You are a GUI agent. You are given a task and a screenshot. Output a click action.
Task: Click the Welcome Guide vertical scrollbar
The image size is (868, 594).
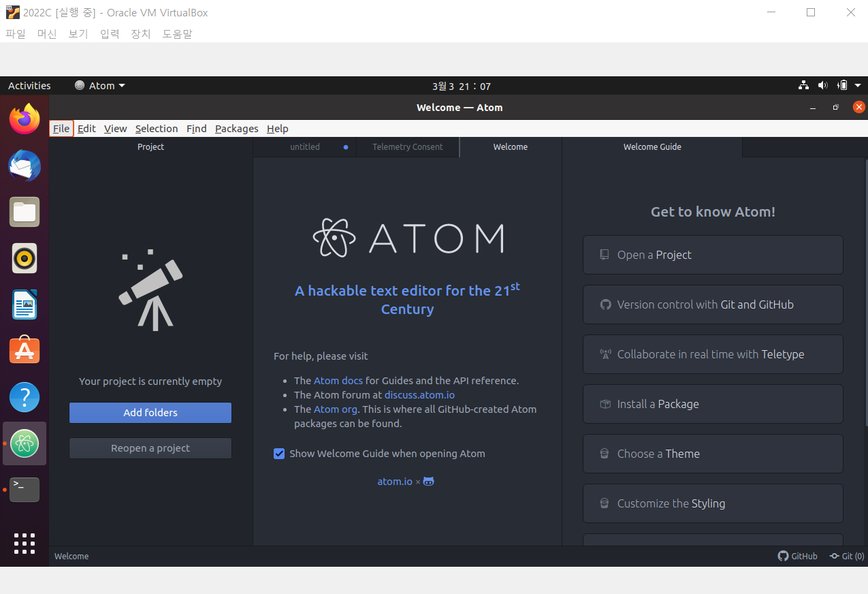865,293
